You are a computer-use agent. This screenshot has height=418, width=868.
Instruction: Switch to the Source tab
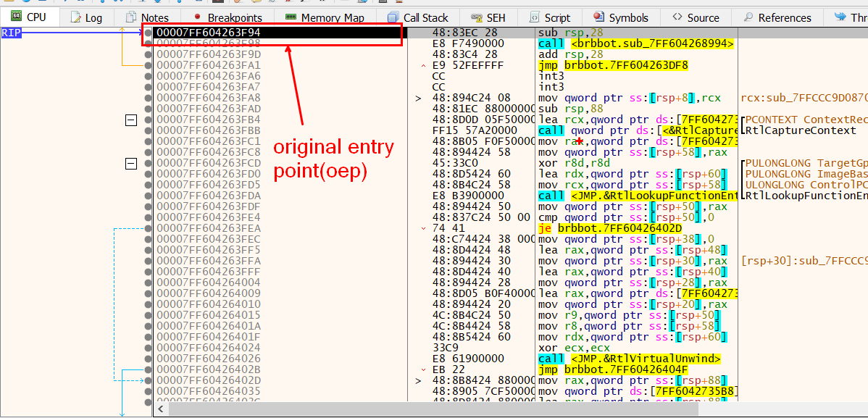[x=695, y=17]
